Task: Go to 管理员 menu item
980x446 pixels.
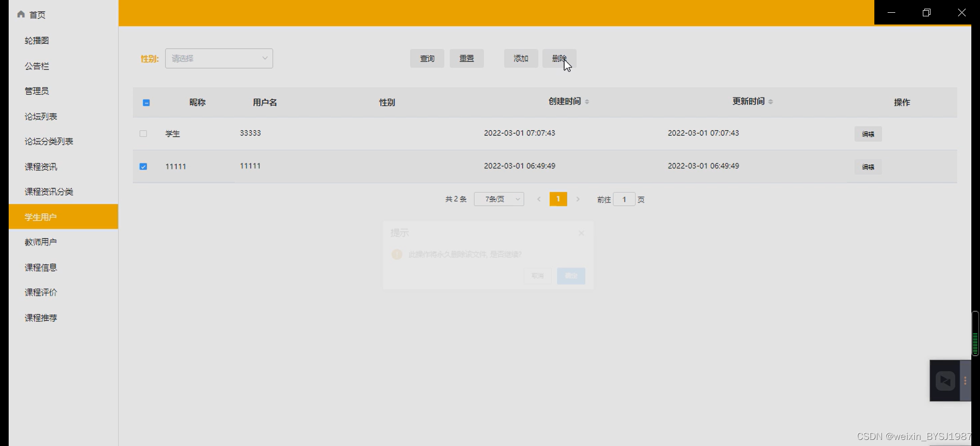Action: pyautogui.click(x=37, y=91)
